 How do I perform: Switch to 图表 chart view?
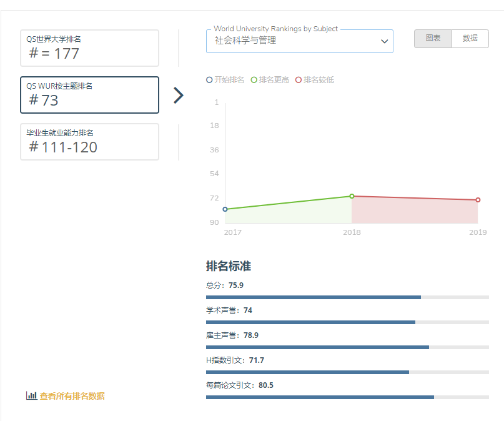[433, 38]
